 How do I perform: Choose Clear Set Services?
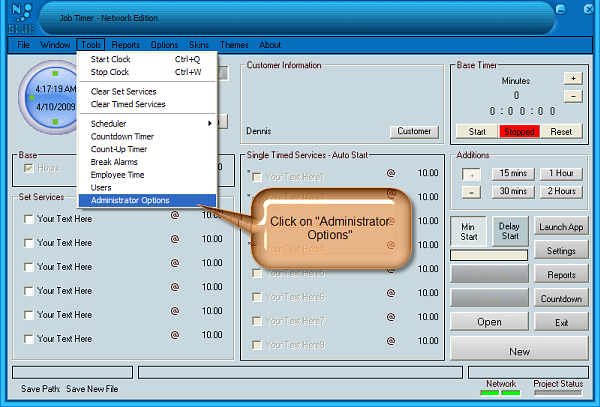[148, 91]
